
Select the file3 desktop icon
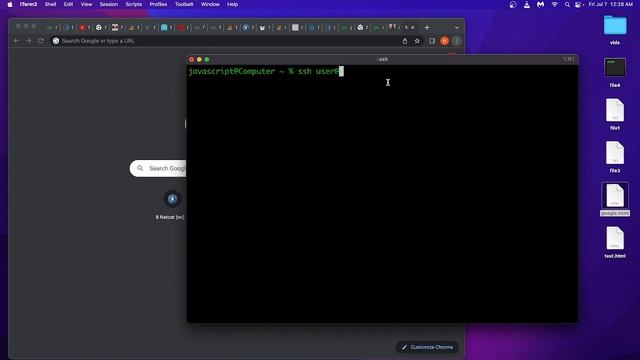[615, 157]
